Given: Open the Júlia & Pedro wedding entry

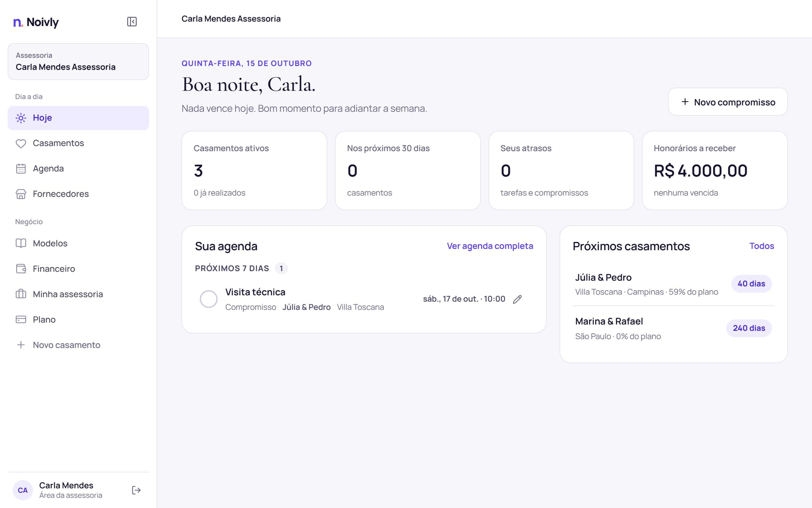Looking at the screenshot, I should coord(673,284).
